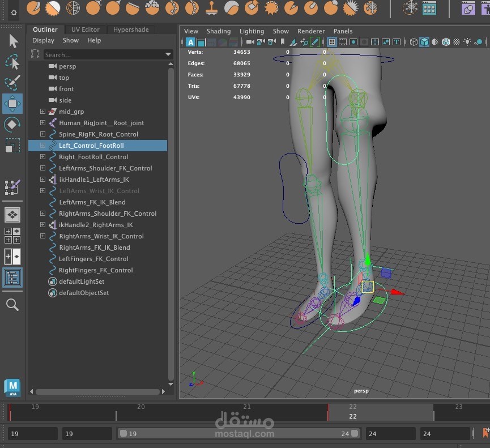This screenshot has width=490, height=448.
Task: Click frame 21 on the timeline
Action: pos(247,407)
